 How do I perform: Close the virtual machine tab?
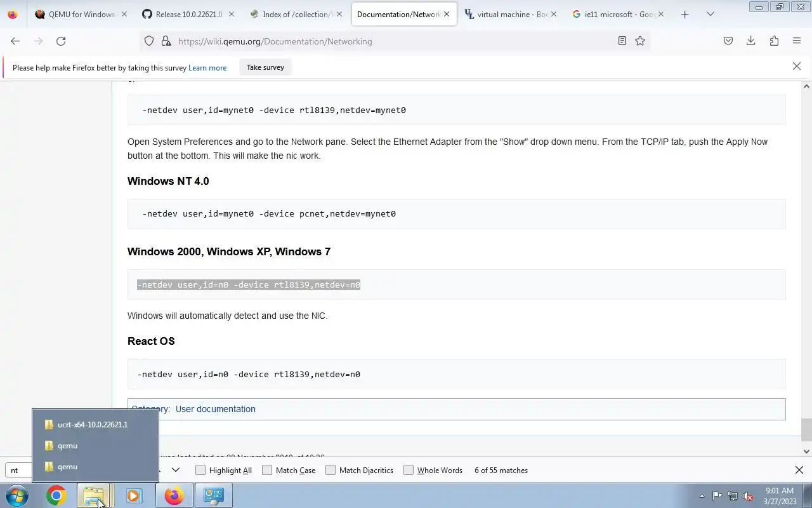click(553, 14)
